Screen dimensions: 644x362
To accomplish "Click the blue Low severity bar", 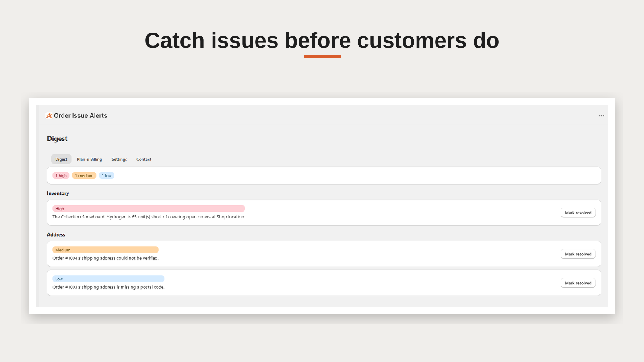I will 108,279.
